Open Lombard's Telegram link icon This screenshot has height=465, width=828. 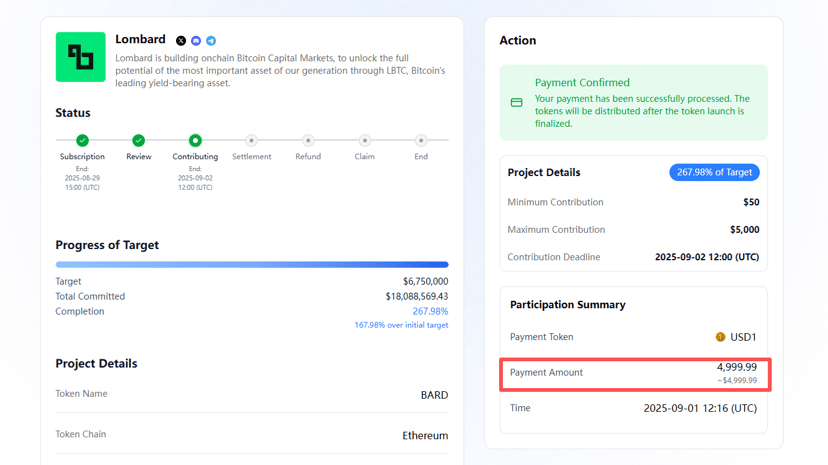pyautogui.click(x=211, y=41)
